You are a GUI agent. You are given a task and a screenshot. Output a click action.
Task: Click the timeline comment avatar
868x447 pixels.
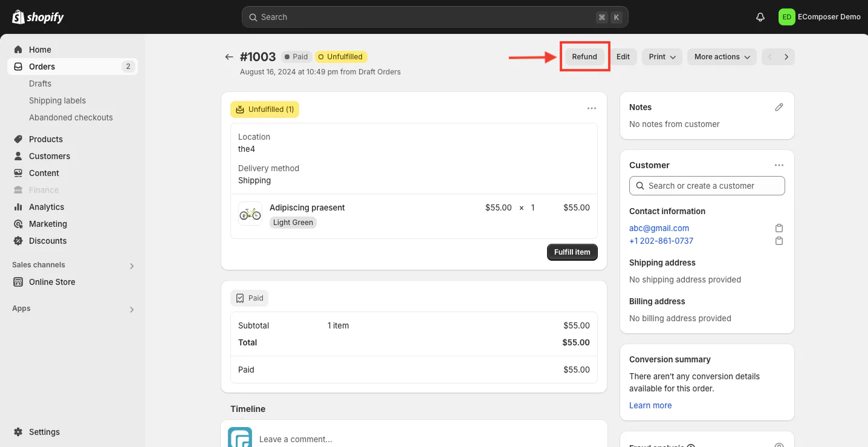tap(239, 438)
